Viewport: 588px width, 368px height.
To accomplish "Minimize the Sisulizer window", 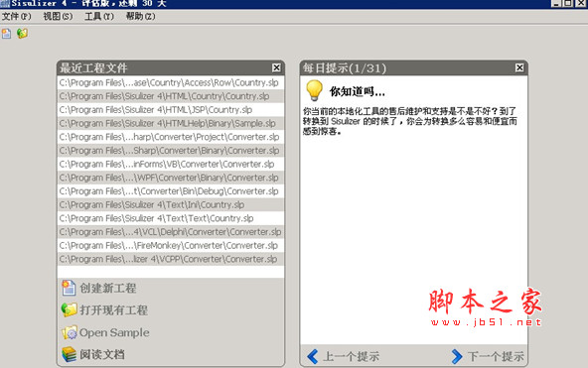I will pyautogui.click(x=556, y=3).
